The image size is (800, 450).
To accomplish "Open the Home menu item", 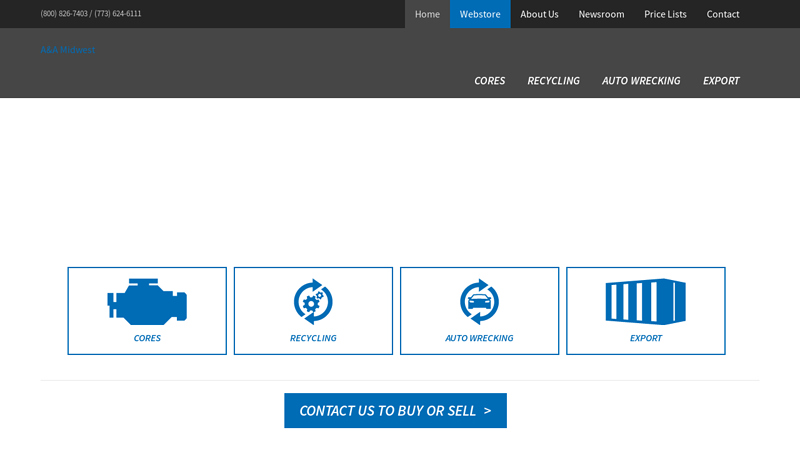I will (x=427, y=14).
